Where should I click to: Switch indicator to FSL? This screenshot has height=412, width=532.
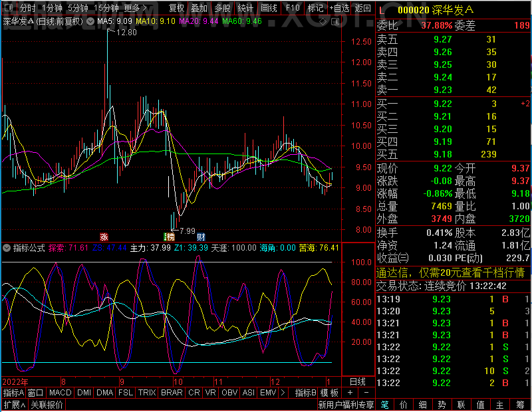(126, 393)
